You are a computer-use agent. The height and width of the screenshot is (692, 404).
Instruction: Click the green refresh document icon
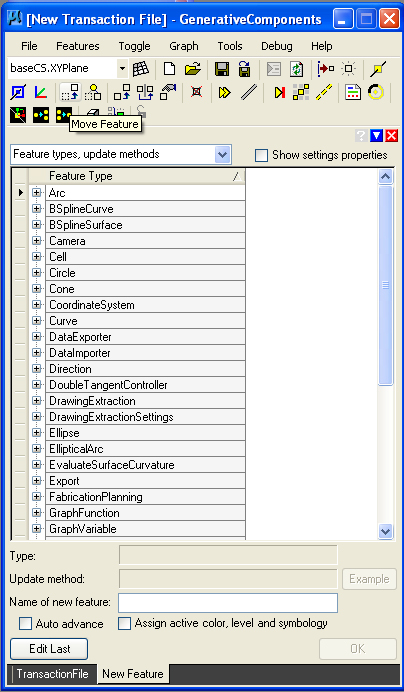tap(297, 68)
